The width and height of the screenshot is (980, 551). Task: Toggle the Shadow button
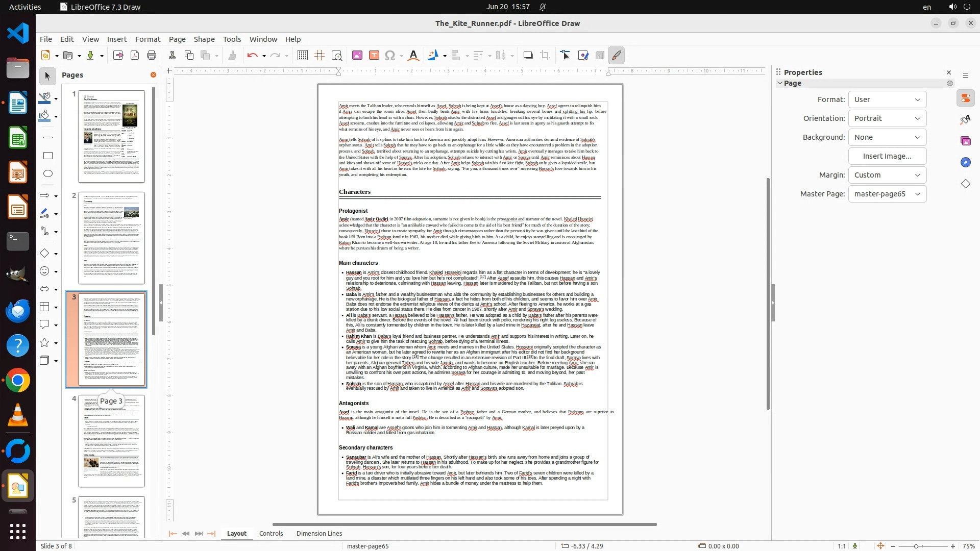click(x=528, y=55)
